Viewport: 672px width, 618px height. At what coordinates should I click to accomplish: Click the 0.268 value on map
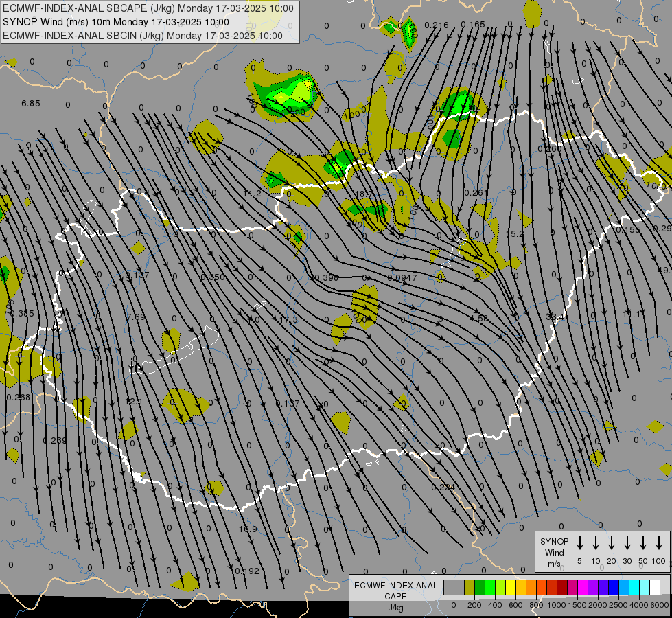[19, 397]
